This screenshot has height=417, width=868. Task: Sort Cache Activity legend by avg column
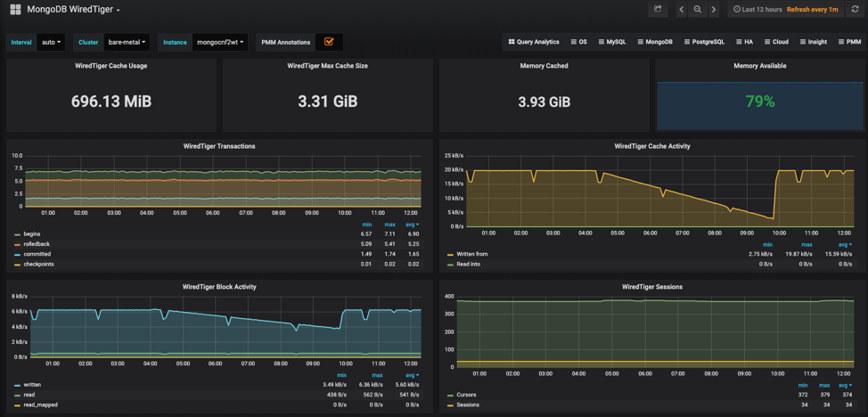845,244
